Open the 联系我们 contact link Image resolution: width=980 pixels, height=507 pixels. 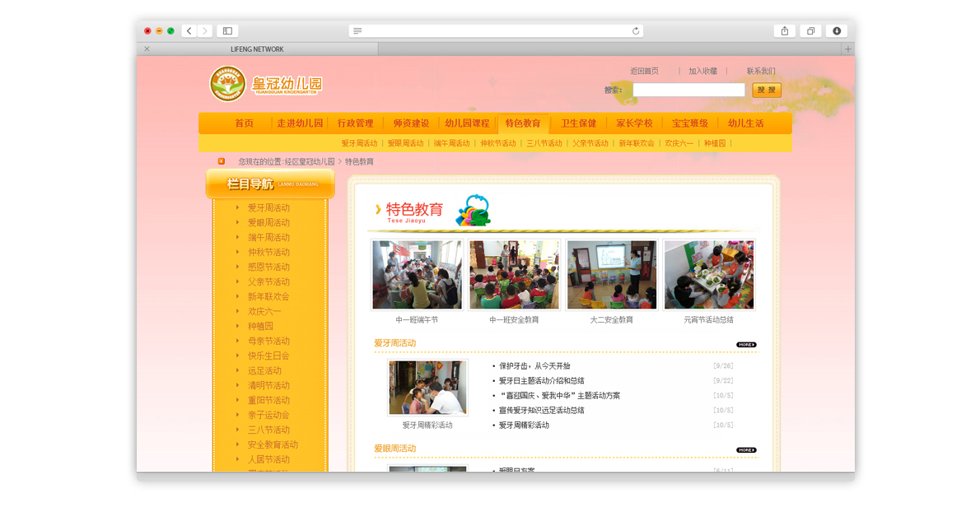[x=761, y=71]
